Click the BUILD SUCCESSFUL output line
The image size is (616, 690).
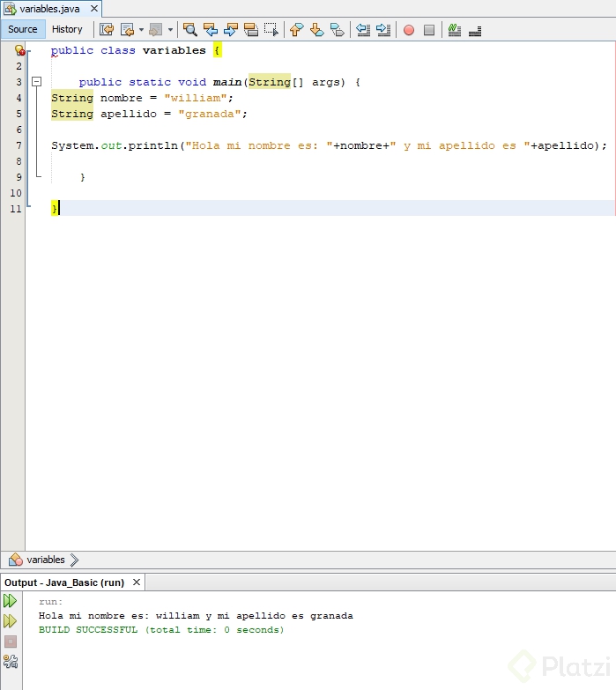161,630
